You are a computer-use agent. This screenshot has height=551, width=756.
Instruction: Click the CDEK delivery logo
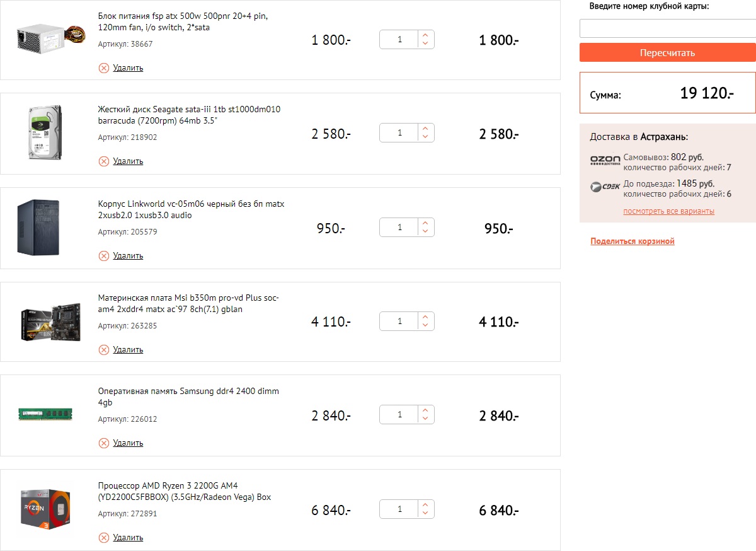tap(605, 187)
